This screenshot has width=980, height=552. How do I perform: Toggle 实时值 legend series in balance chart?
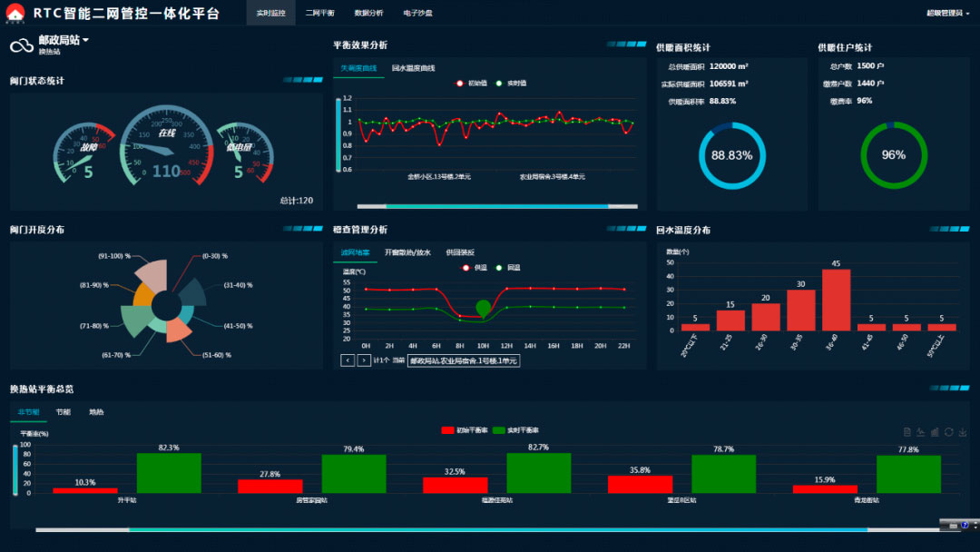tap(511, 83)
